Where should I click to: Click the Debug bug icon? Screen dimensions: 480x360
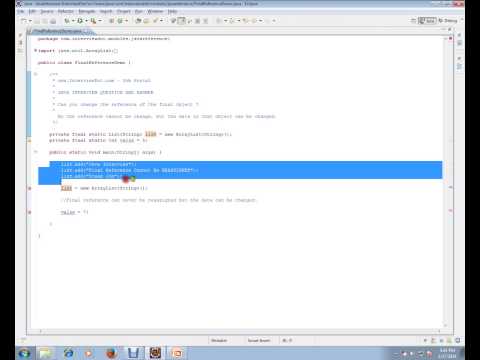67,21
